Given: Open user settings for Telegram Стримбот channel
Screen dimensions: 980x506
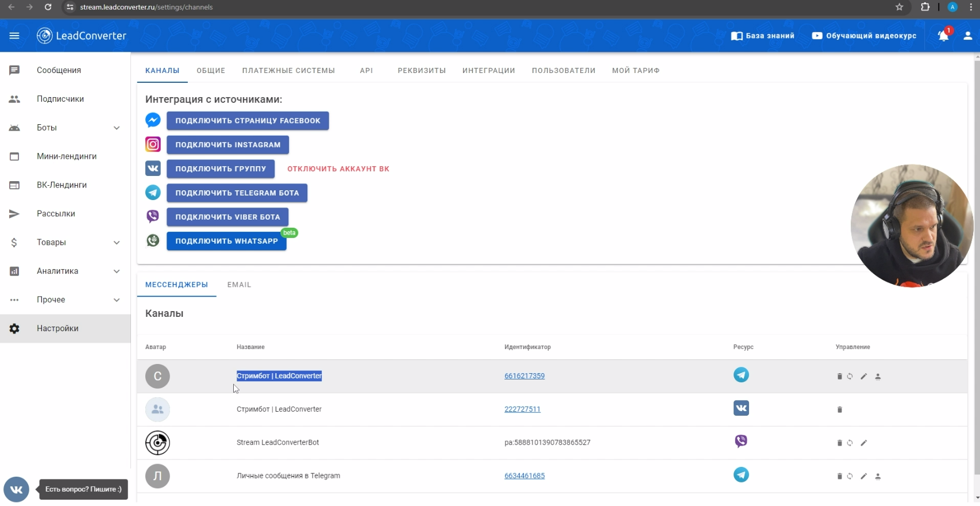Looking at the screenshot, I should pyautogui.click(x=878, y=377).
